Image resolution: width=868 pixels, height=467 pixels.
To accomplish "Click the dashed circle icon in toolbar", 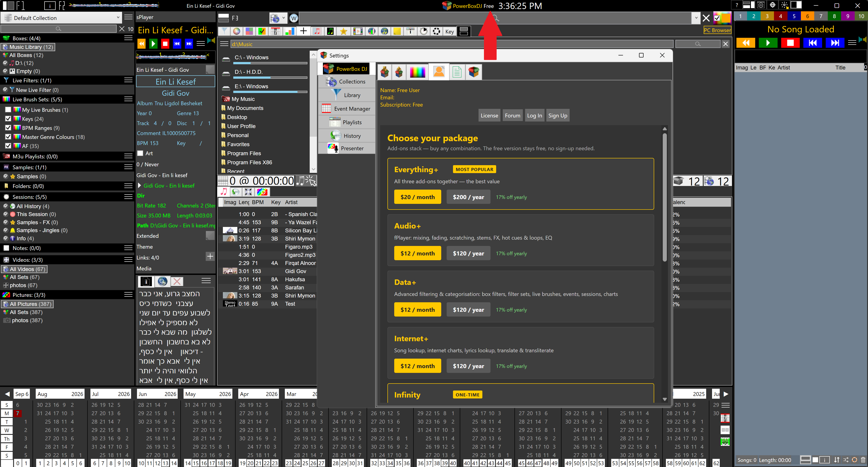I will tap(436, 31).
